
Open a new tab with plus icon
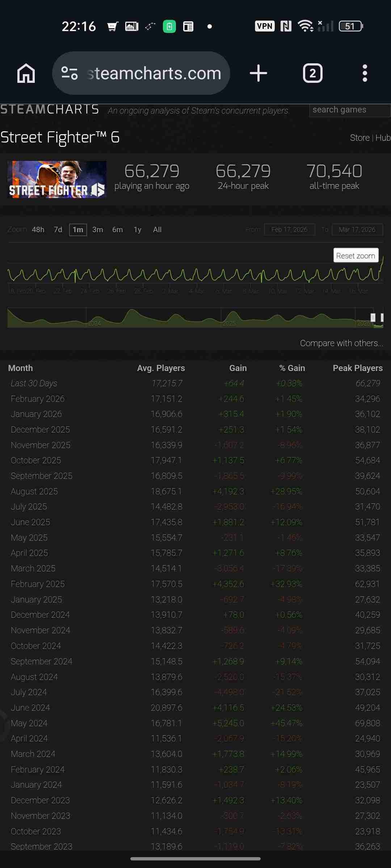click(258, 73)
